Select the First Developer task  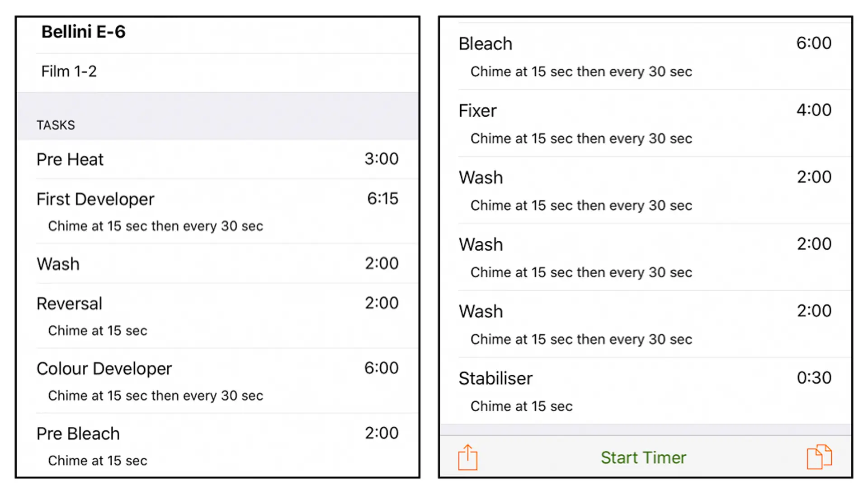coord(217,211)
